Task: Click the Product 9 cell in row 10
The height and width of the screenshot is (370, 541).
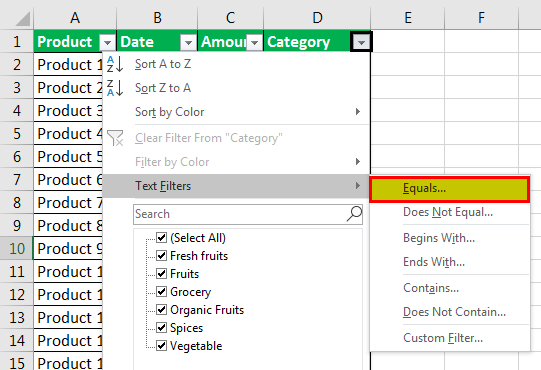Action: coord(68,249)
